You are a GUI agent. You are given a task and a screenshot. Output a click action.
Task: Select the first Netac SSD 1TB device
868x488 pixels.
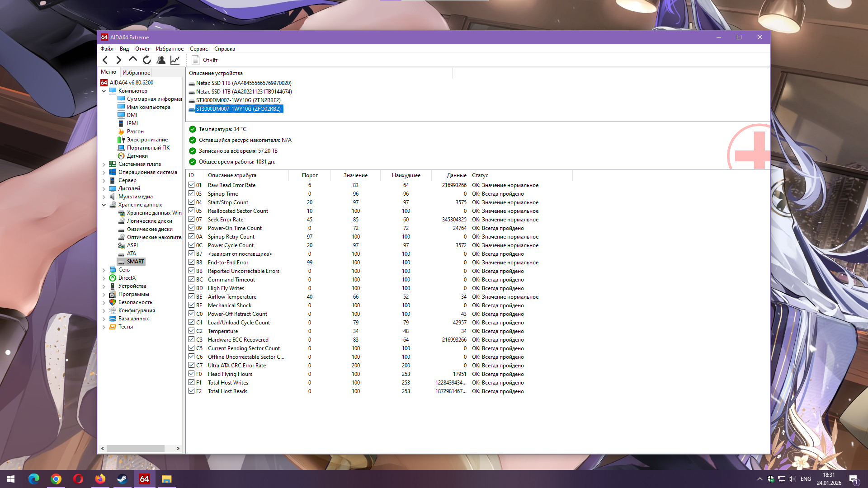pos(243,83)
